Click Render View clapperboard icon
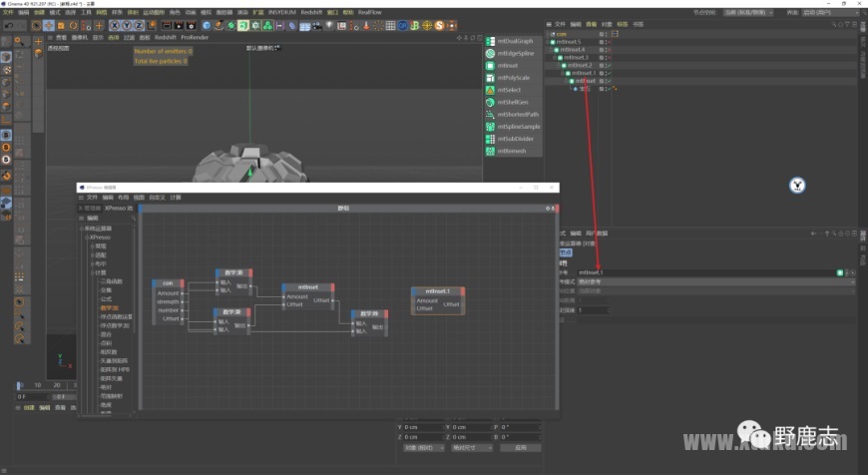 [x=166, y=26]
